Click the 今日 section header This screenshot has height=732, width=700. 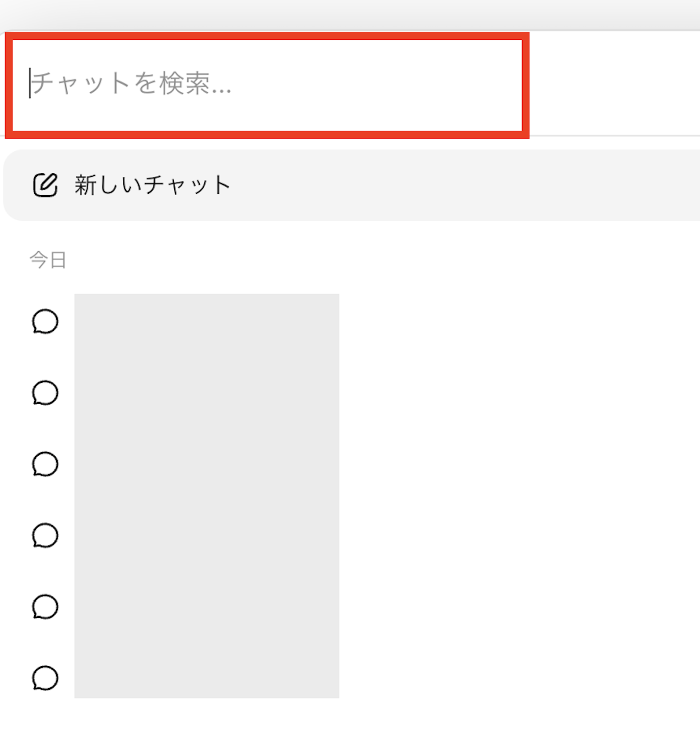pyautogui.click(x=48, y=260)
